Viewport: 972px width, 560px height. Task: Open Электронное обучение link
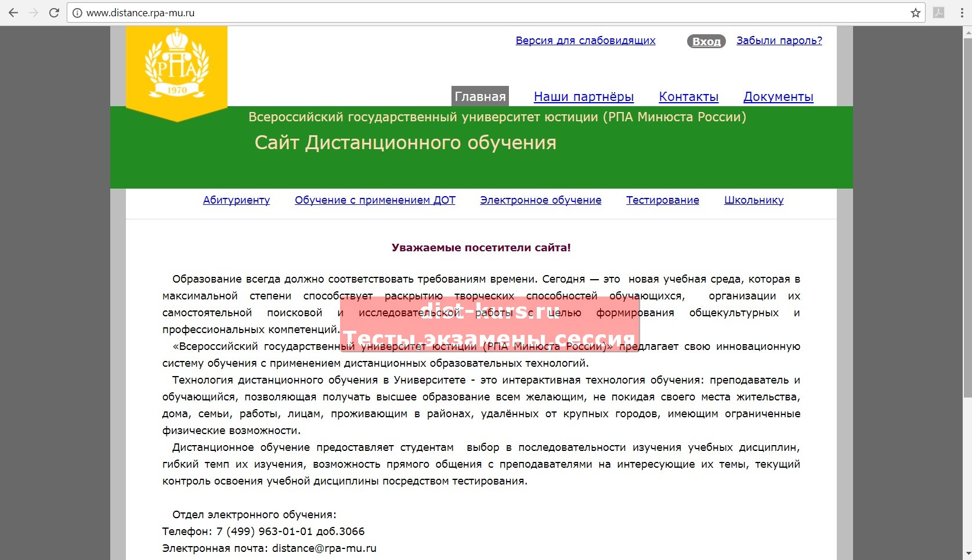click(541, 200)
